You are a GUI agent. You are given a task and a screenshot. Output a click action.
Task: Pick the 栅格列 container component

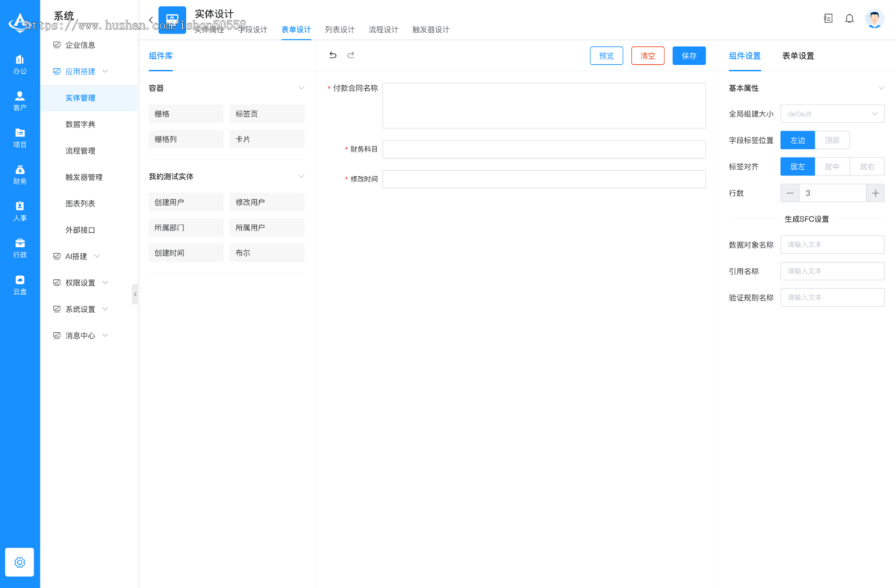tap(186, 140)
